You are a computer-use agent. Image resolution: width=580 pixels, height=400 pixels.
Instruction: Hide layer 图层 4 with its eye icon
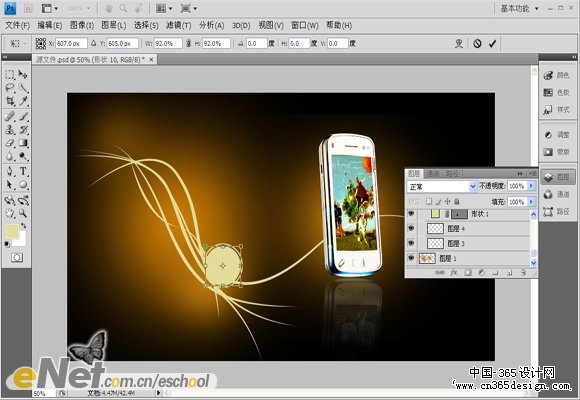point(411,228)
